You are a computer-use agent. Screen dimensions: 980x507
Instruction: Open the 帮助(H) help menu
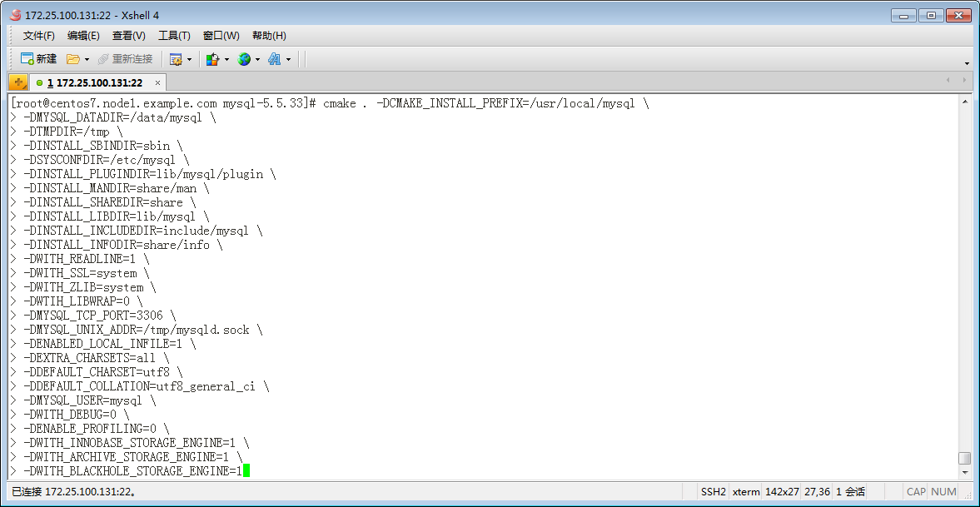click(266, 35)
